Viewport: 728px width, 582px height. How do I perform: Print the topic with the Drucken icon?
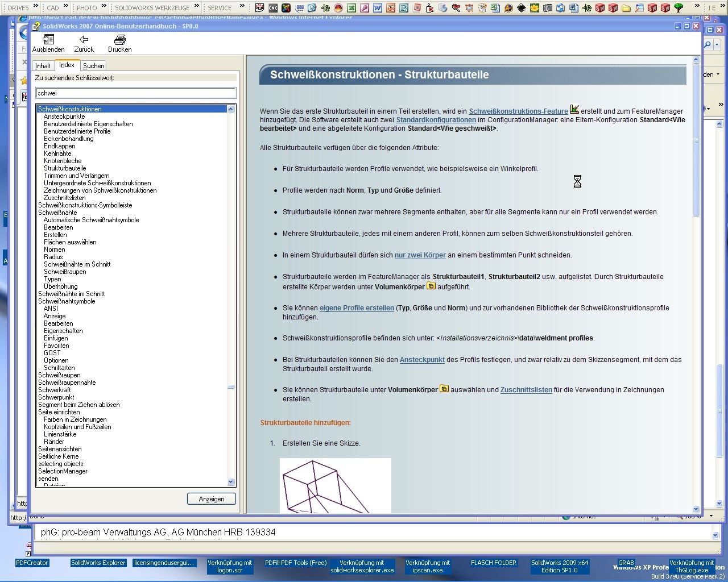coord(119,39)
